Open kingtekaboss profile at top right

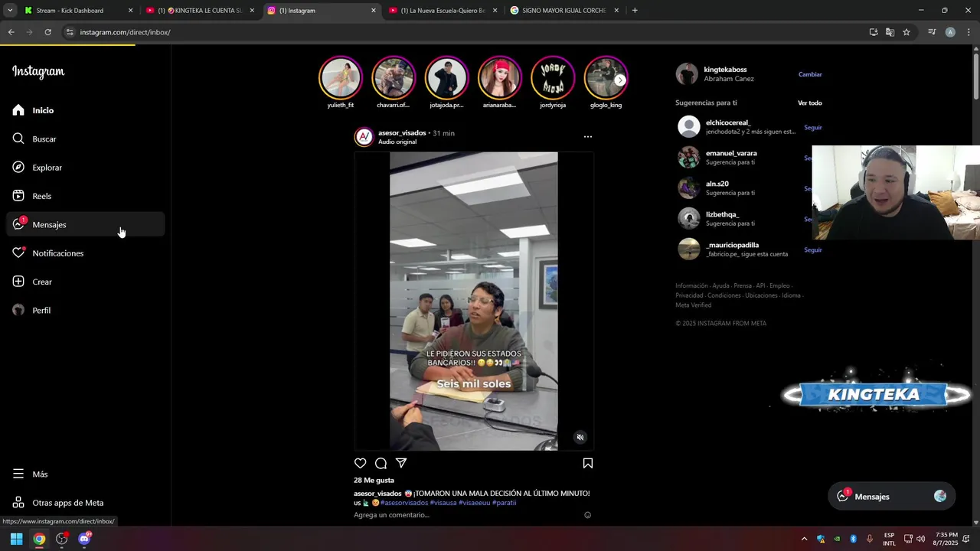click(725, 70)
